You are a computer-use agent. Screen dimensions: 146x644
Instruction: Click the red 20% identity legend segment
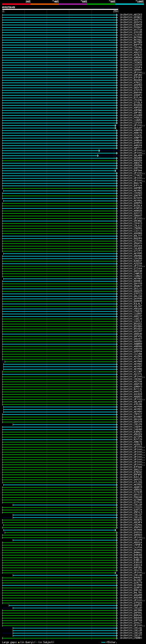coord(16,4)
